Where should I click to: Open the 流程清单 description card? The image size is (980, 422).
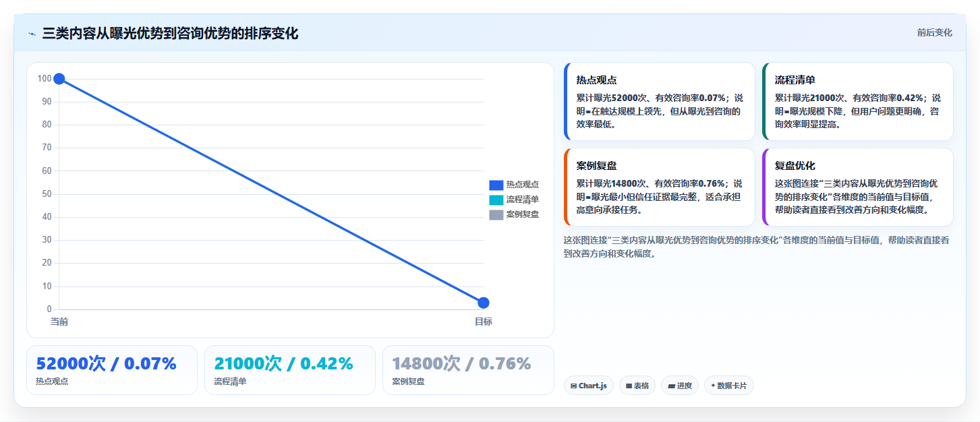(x=857, y=101)
